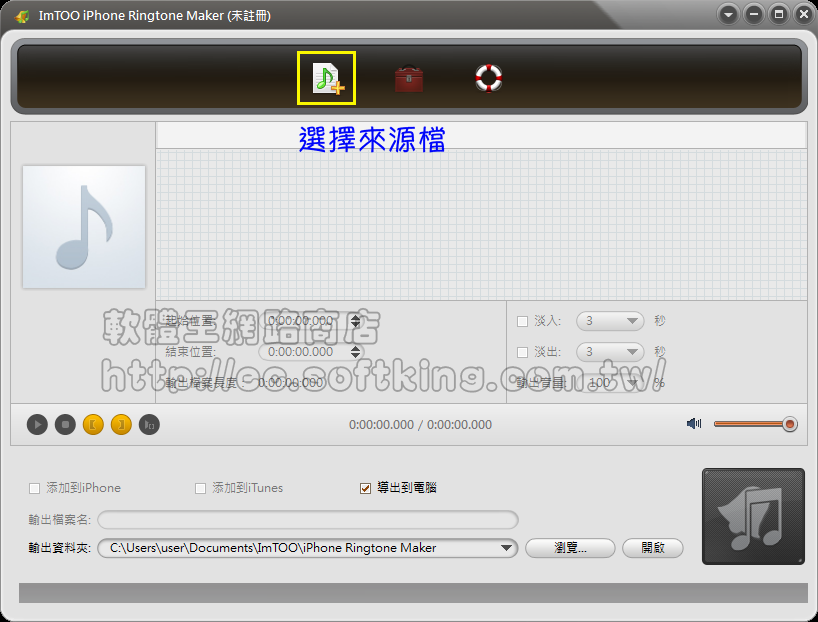Screen dimensions: 818x622
Task: Open the title bar dropdown menu arrow
Action: coord(728,15)
